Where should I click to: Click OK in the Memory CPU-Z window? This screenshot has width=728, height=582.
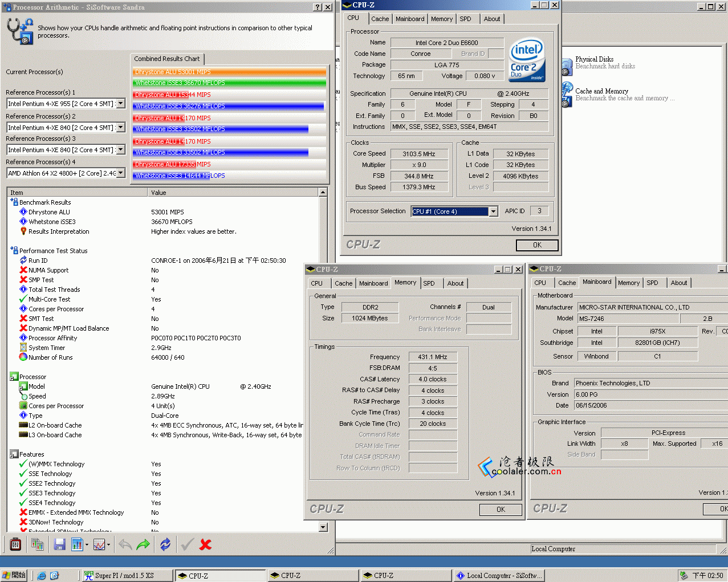[x=501, y=510]
